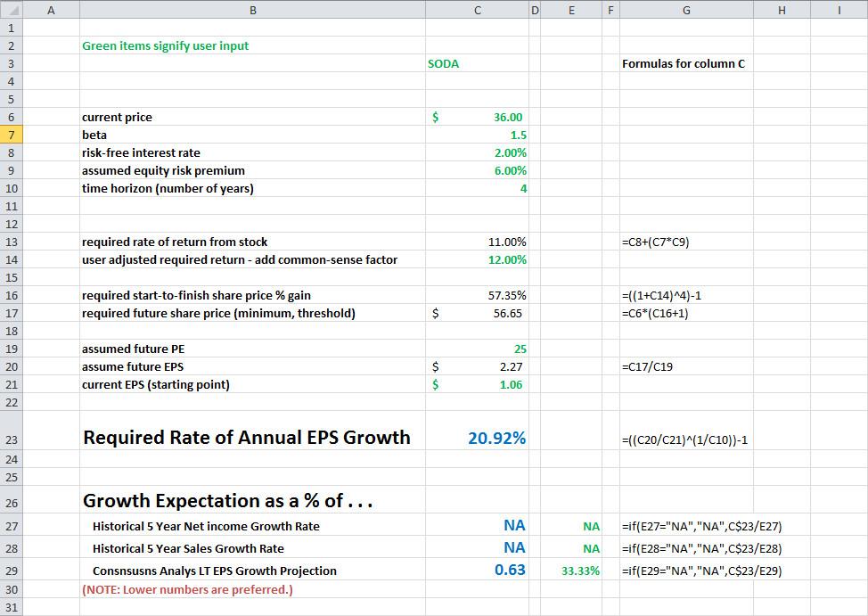
Task: Click 'time horizon (number of years)' label
Action: (168, 188)
